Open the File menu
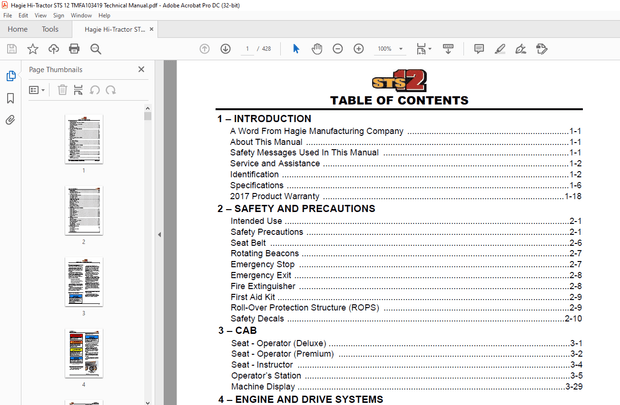 pyautogui.click(x=8, y=15)
